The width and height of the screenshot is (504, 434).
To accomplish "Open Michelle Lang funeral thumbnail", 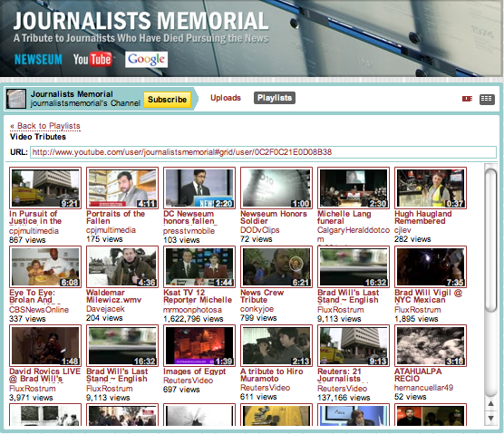I will click(x=354, y=188).
